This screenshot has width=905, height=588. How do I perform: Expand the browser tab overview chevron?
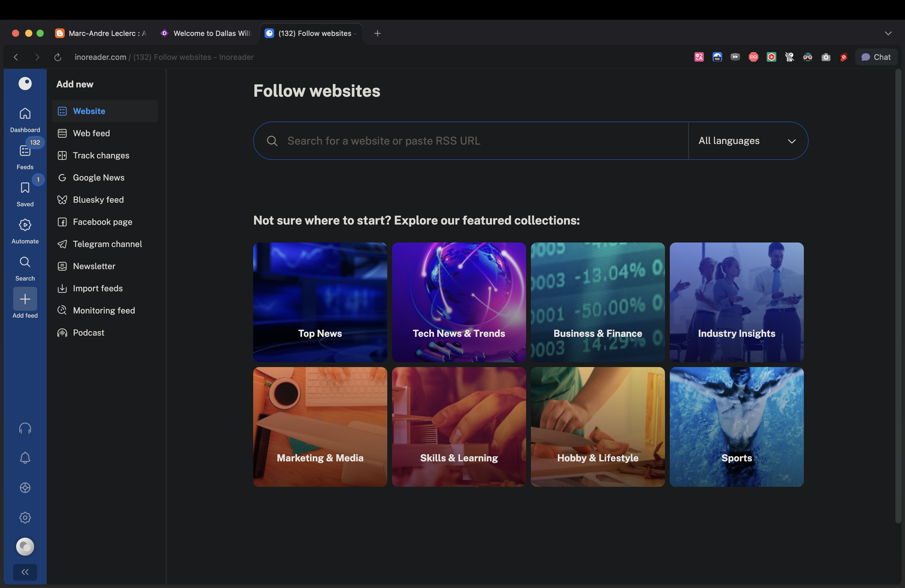click(888, 34)
